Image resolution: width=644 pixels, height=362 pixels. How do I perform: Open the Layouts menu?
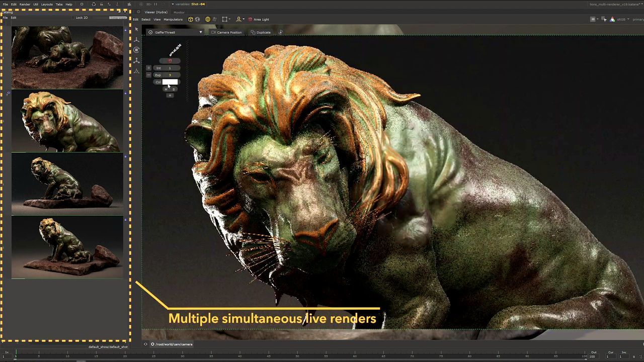[x=47, y=4]
